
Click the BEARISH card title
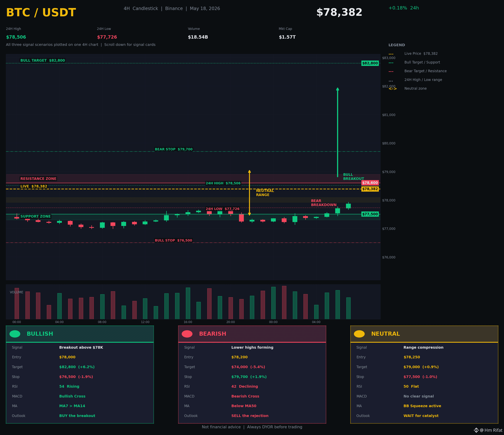(x=213, y=334)
